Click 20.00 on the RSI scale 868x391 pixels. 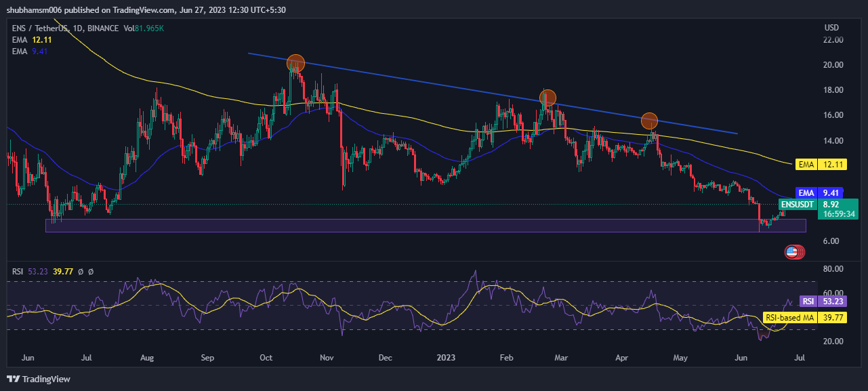pos(833,342)
